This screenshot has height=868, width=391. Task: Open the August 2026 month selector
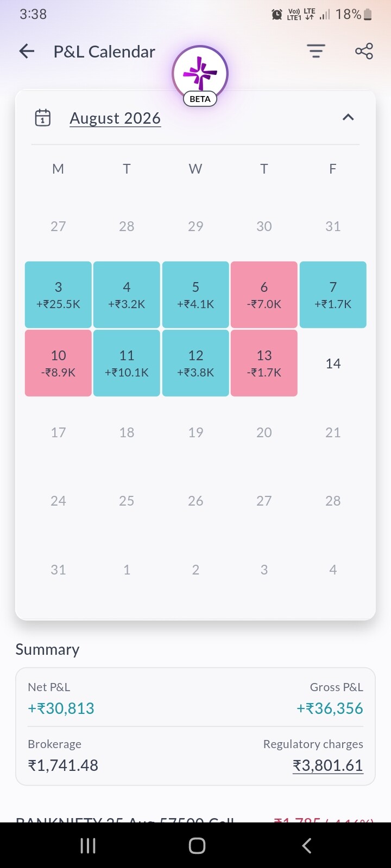pyautogui.click(x=115, y=118)
